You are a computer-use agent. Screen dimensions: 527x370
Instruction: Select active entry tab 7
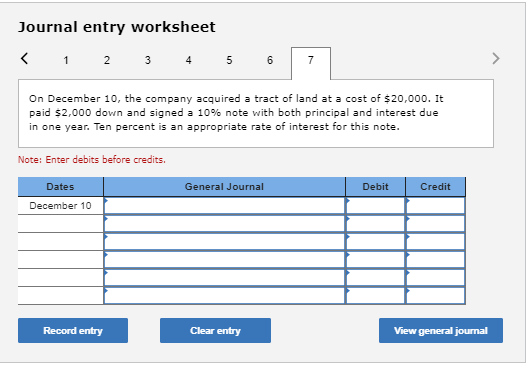click(311, 64)
